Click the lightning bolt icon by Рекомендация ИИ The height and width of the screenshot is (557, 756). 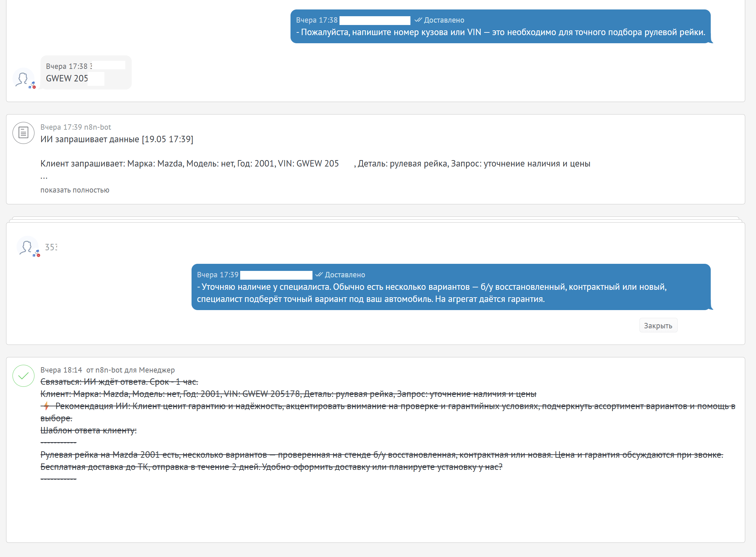pyautogui.click(x=47, y=406)
